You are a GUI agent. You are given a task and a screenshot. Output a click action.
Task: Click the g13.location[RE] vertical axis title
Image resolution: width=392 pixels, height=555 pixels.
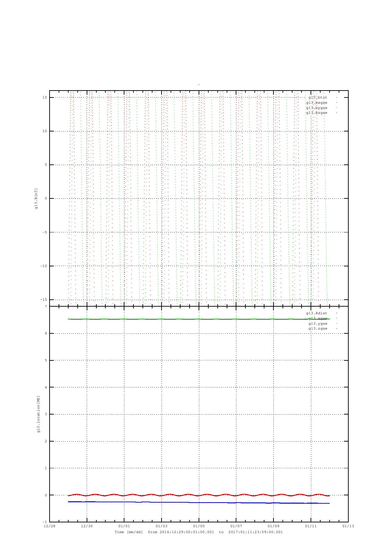click(38, 414)
